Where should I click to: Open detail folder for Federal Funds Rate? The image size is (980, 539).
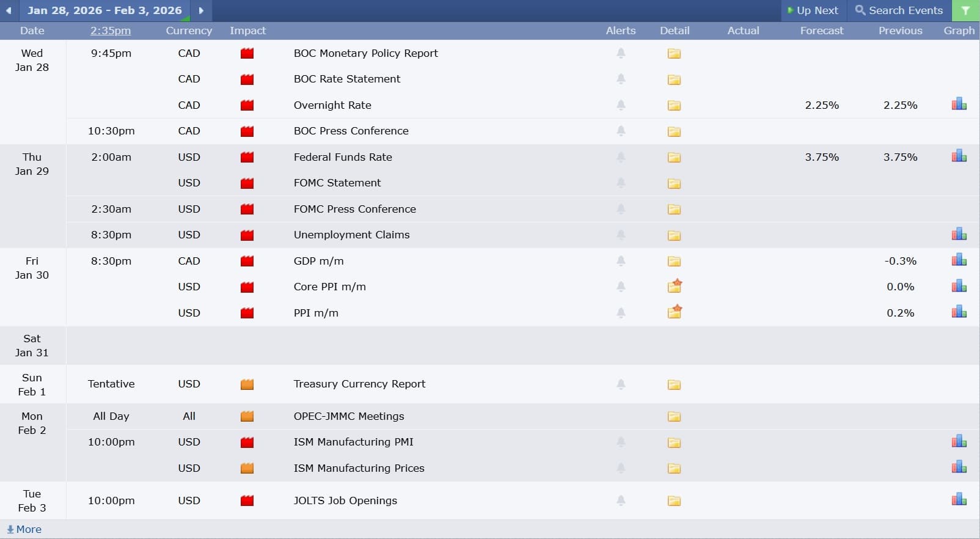click(x=674, y=158)
